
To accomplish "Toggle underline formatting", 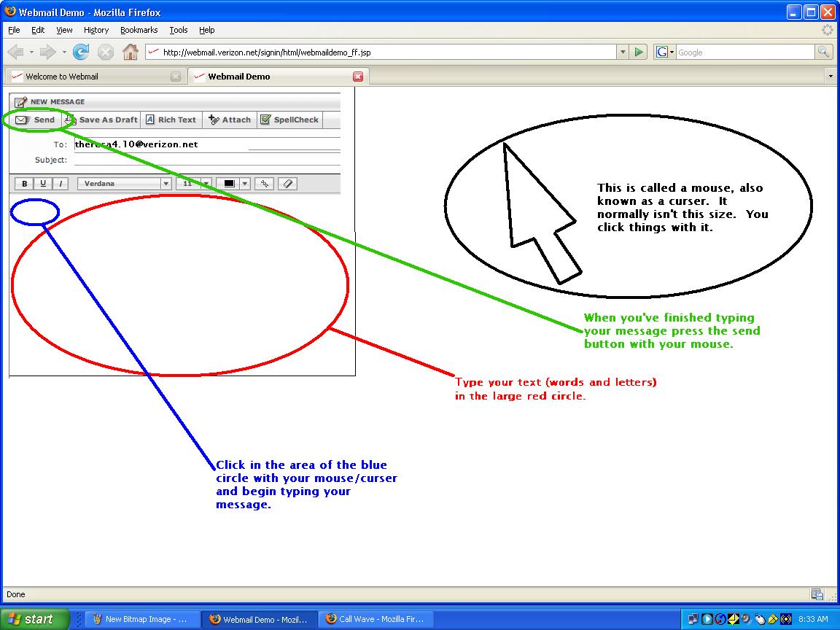I will pyautogui.click(x=43, y=184).
